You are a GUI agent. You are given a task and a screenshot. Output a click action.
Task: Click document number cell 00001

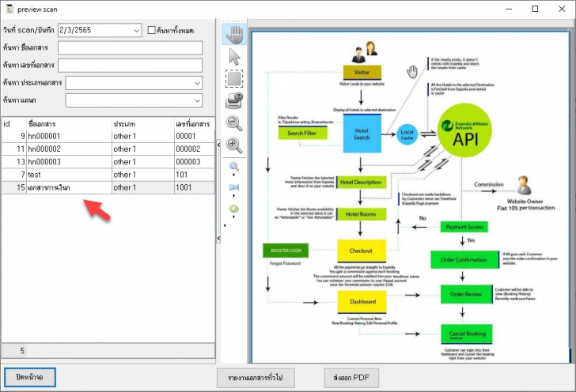(194, 136)
